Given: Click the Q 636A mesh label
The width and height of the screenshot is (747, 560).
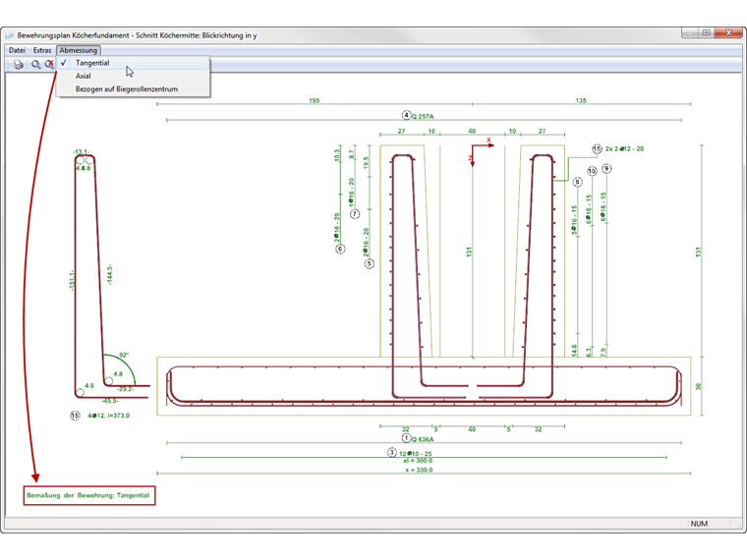Looking at the screenshot, I should [x=423, y=439].
